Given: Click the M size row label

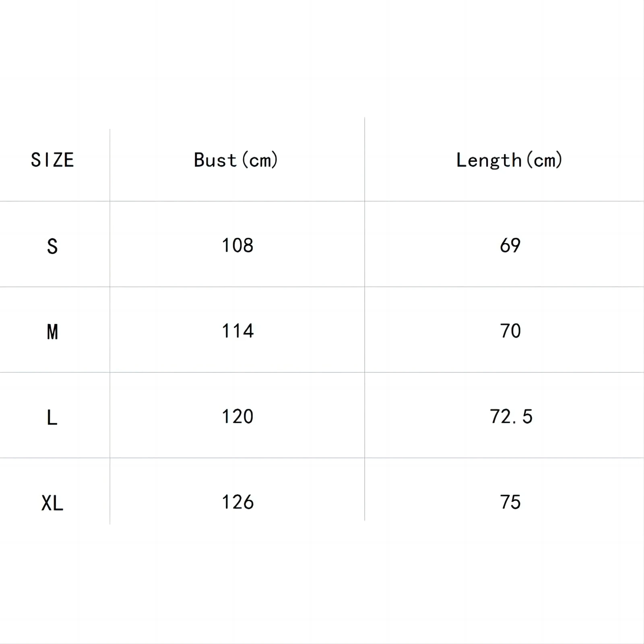Looking at the screenshot, I should 52,332.
